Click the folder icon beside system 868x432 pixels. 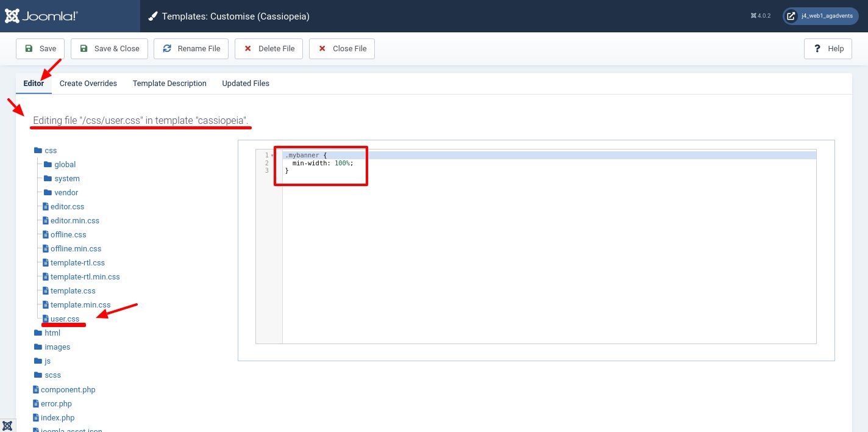point(48,178)
